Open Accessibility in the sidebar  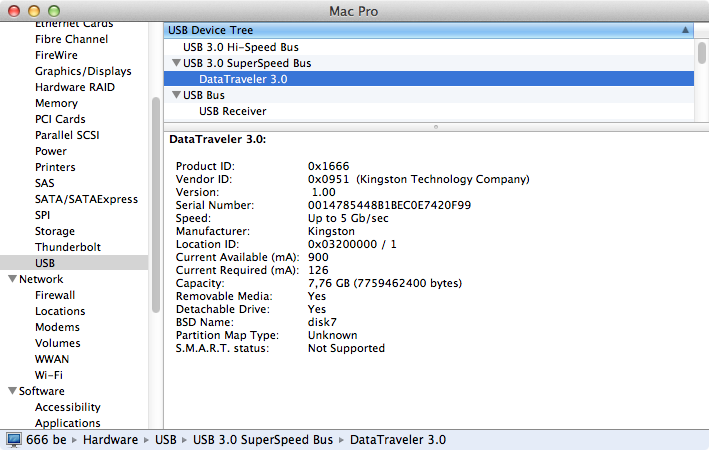pos(68,407)
